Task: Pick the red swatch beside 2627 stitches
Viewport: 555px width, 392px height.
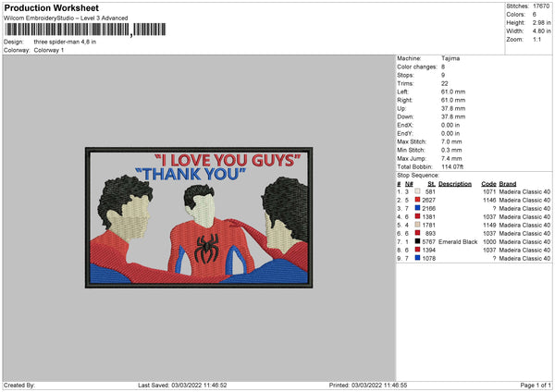Action: 418,200
